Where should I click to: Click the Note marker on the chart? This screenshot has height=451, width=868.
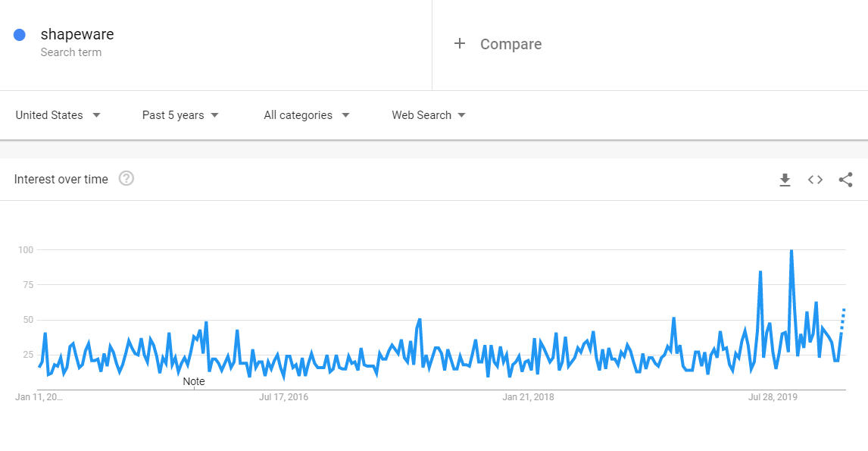pyautogui.click(x=194, y=381)
